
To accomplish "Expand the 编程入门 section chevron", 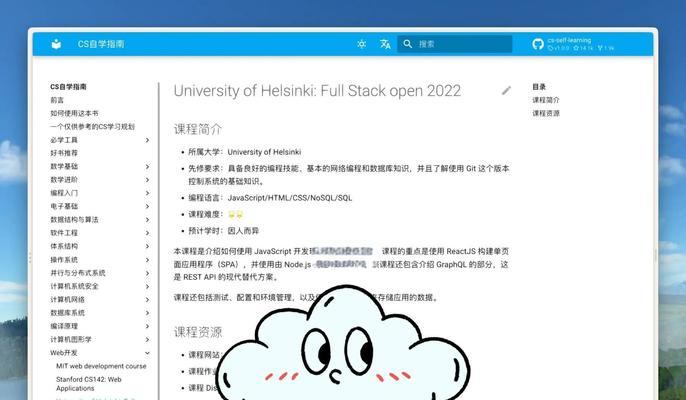I will [x=147, y=193].
